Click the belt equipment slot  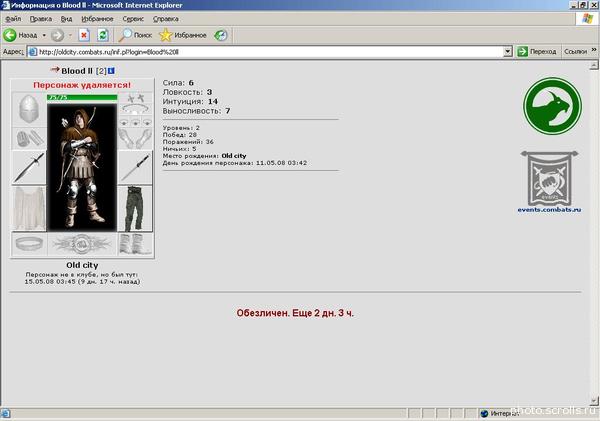[x=29, y=244]
